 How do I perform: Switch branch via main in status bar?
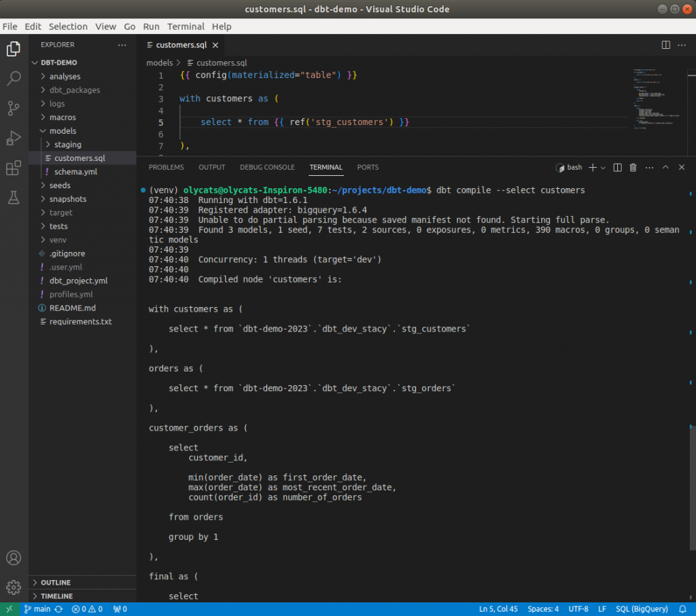tap(37, 609)
